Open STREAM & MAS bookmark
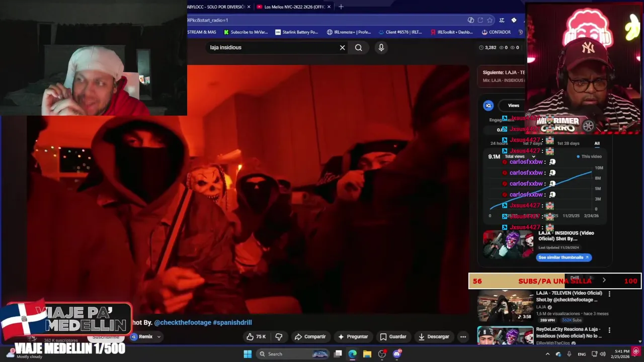 point(202,32)
